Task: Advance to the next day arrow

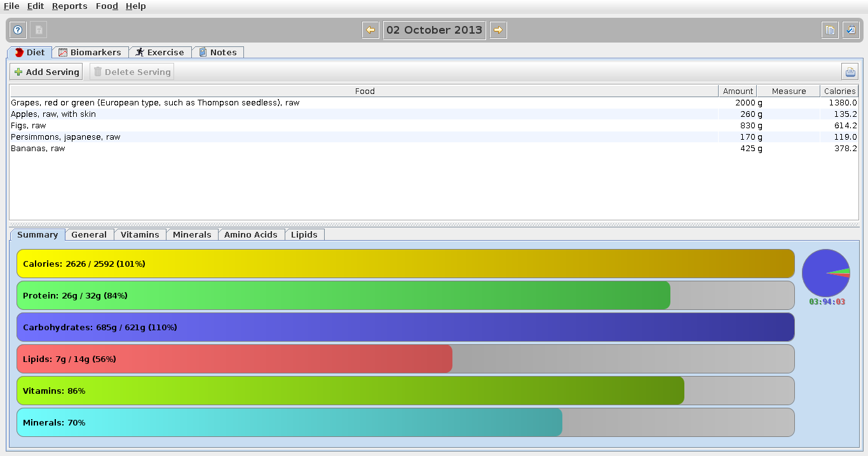Action: [498, 30]
